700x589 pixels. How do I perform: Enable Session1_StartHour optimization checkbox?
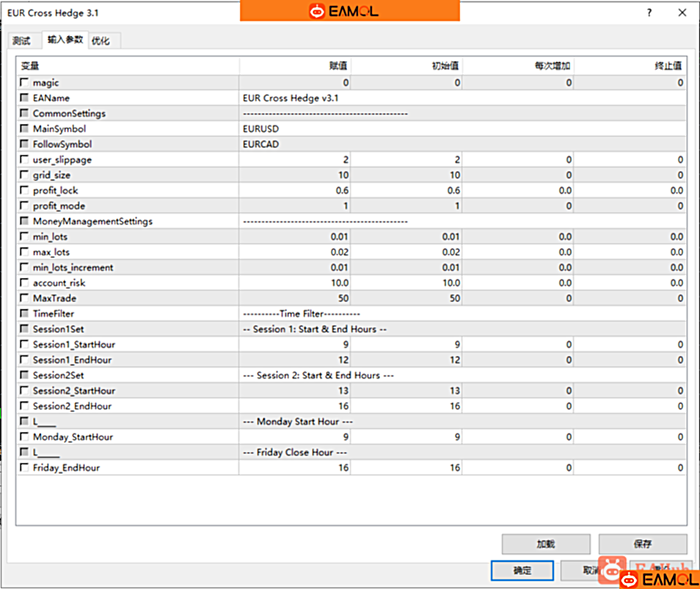25,345
